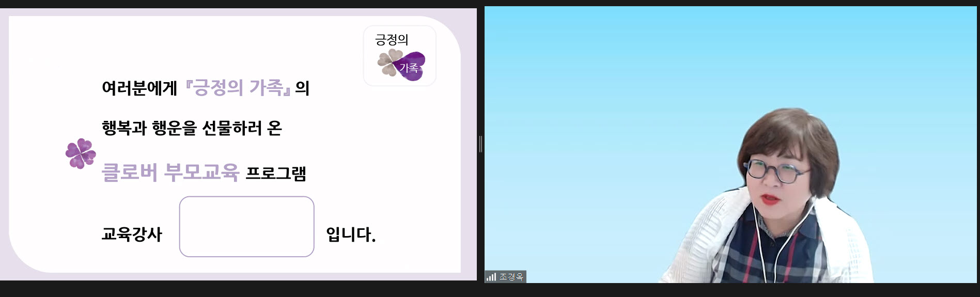Viewport: 980px width, 297px height.
Task: Click the lavender border of the shared slide
Action: point(469,145)
